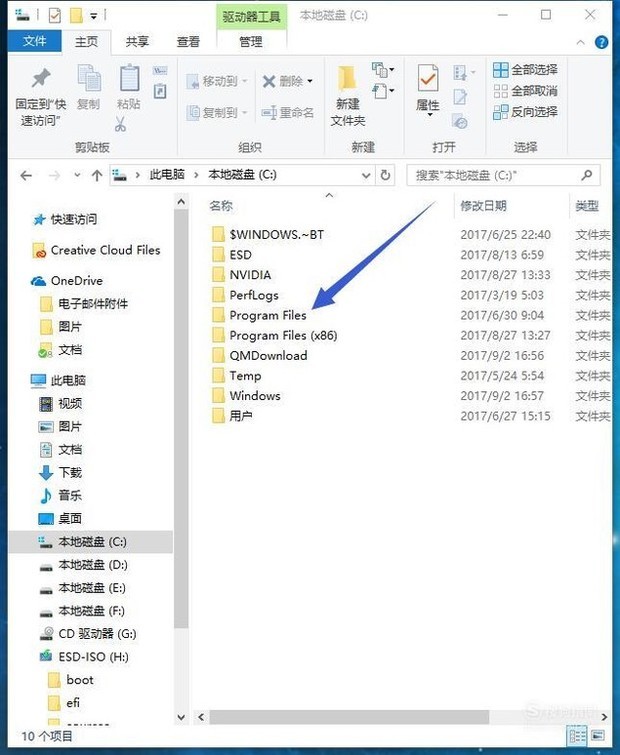Switch to the Share tab
Image resolution: width=620 pixels, height=755 pixels.
point(137,42)
